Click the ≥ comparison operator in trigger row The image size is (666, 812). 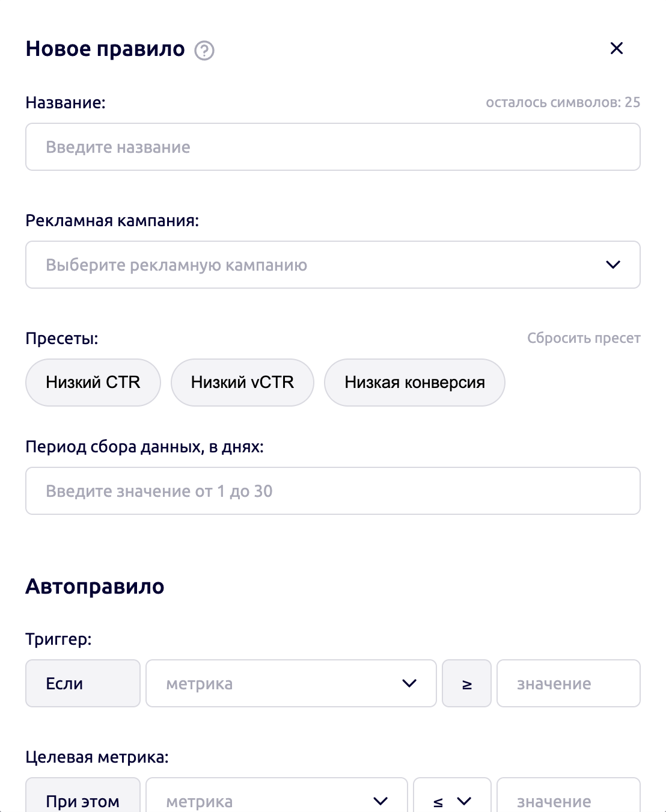(x=466, y=683)
